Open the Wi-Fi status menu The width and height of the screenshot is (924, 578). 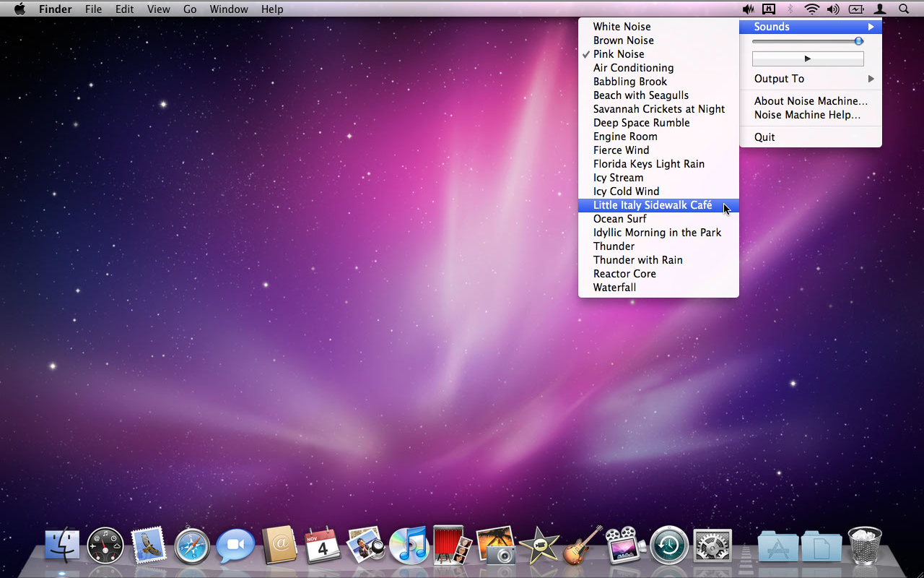[x=812, y=9]
